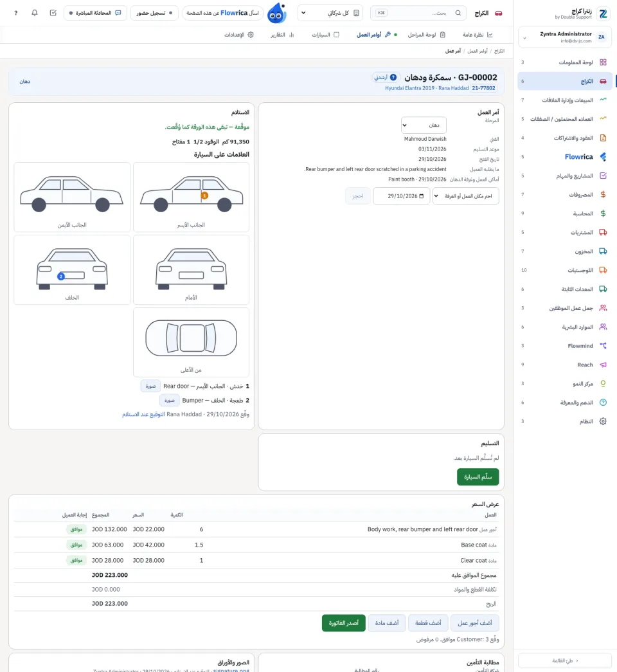Screen dimensions: 617x672
Task: Open Flowmind sidebar item
Action: 565,345
